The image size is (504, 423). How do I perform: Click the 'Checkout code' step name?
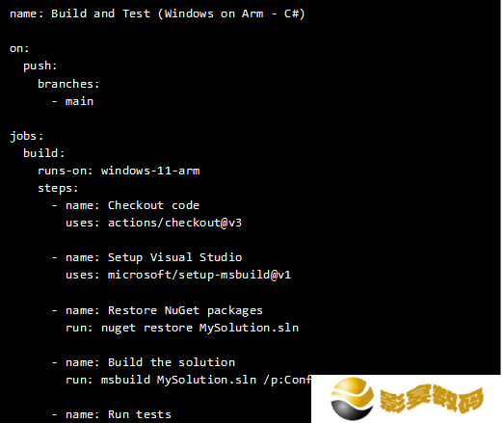153,205
